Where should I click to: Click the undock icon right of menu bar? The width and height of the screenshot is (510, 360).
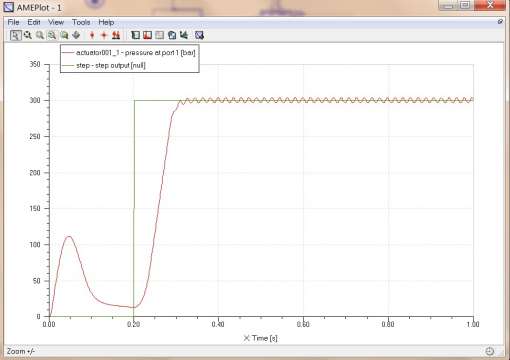pos(500,22)
